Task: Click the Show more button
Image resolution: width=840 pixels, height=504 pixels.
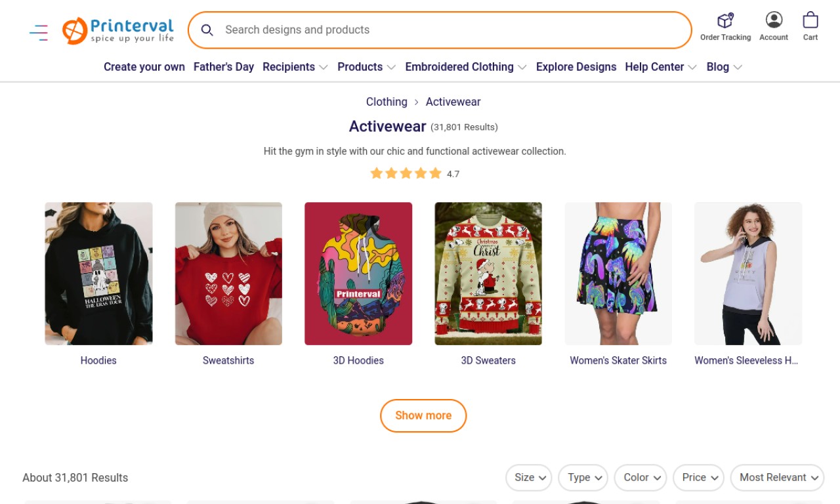Action: pyautogui.click(x=423, y=415)
